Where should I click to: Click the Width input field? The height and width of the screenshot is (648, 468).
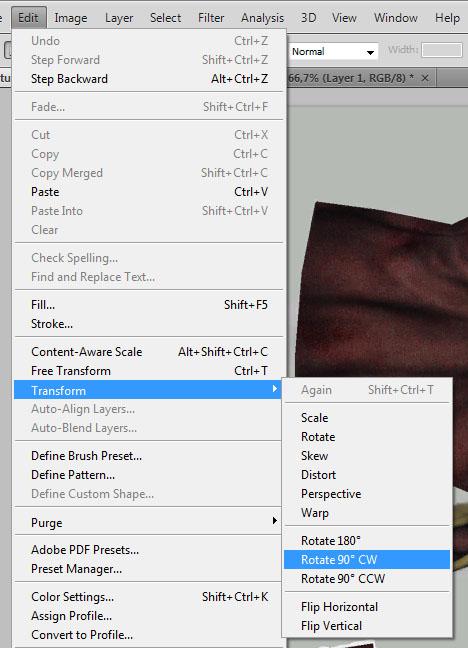coord(442,50)
